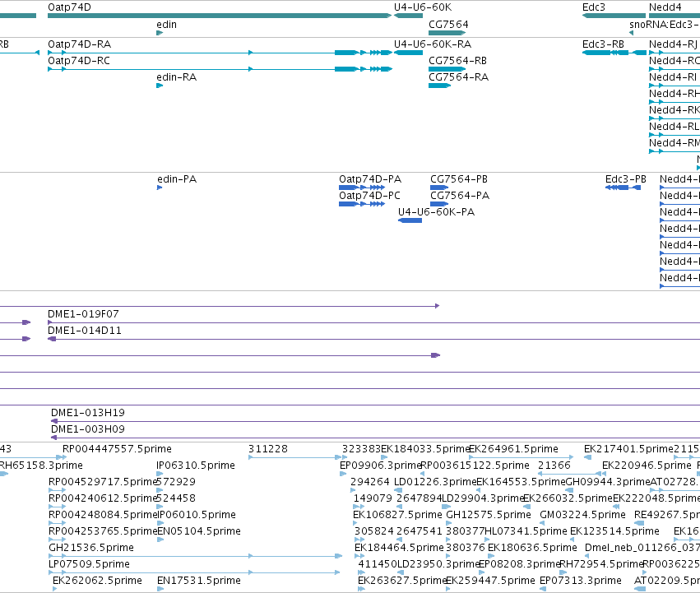Click the 294264 EST label
The image size is (700, 593).
(x=369, y=482)
